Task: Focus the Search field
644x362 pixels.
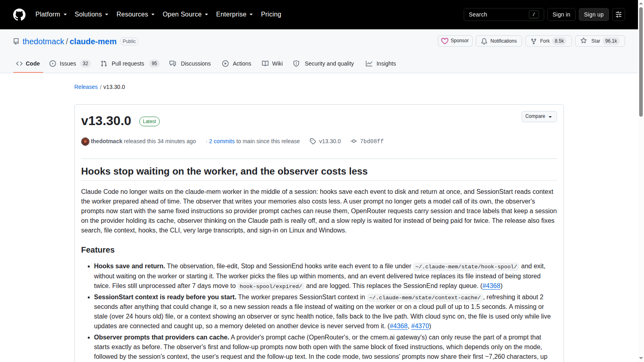Action: click(504, 14)
